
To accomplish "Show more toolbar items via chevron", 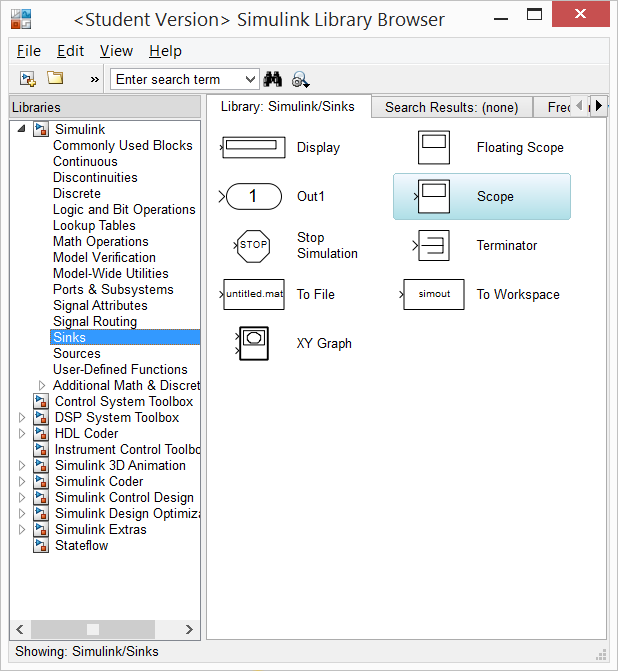I will pos(95,80).
